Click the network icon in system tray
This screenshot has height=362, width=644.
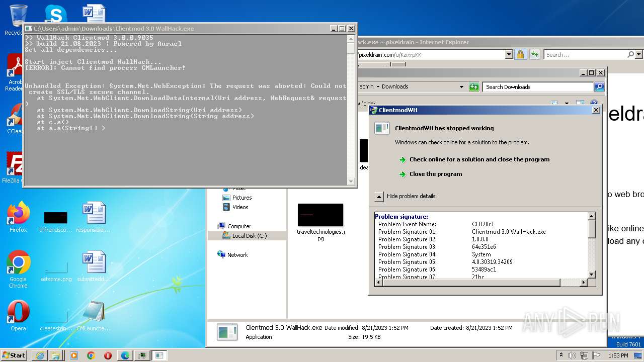click(x=584, y=355)
